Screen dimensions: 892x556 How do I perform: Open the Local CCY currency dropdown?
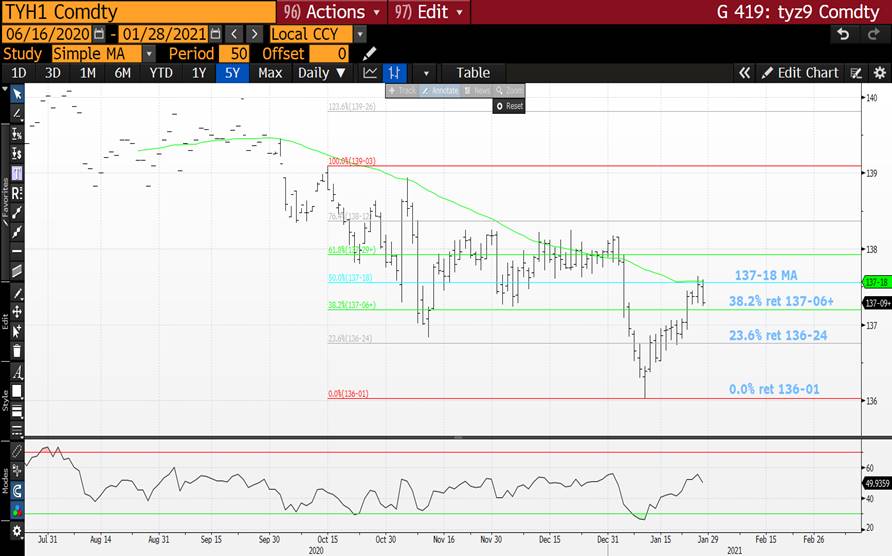(x=360, y=34)
